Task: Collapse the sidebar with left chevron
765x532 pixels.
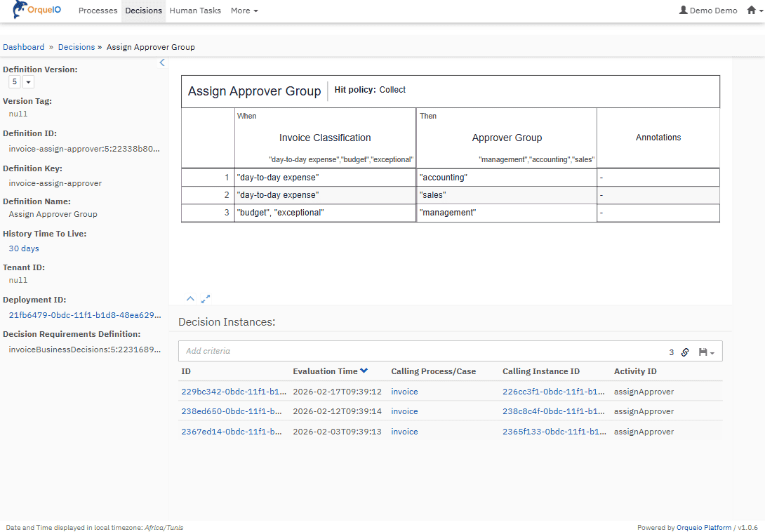Action: pos(162,62)
